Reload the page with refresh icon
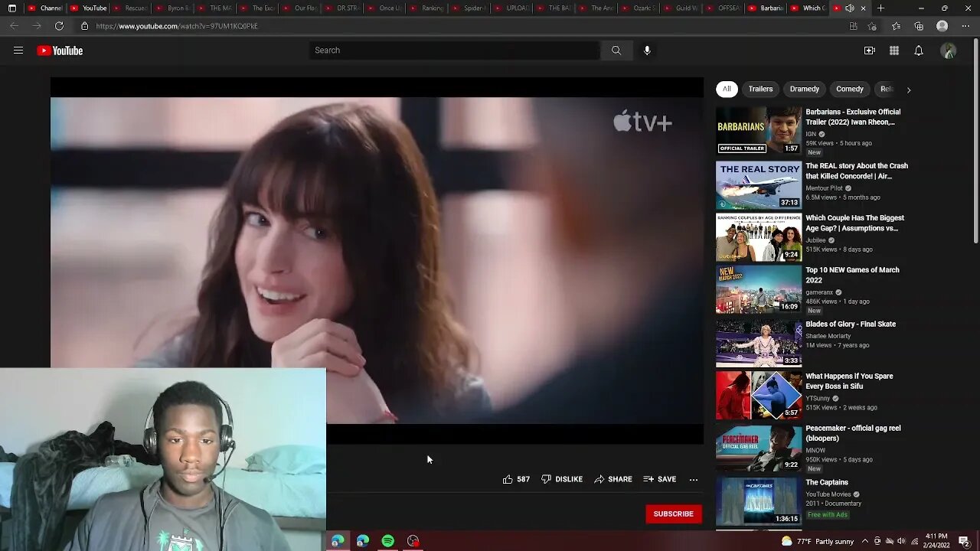This screenshot has height=551, width=980. tap(59, 26)
